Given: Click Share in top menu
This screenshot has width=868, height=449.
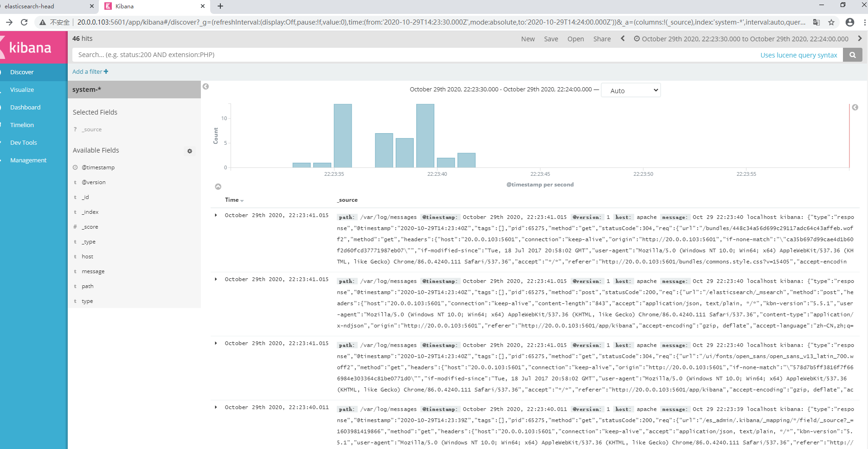Looking at the screenshot, I should pyautogui.click(x=602, y=39).
